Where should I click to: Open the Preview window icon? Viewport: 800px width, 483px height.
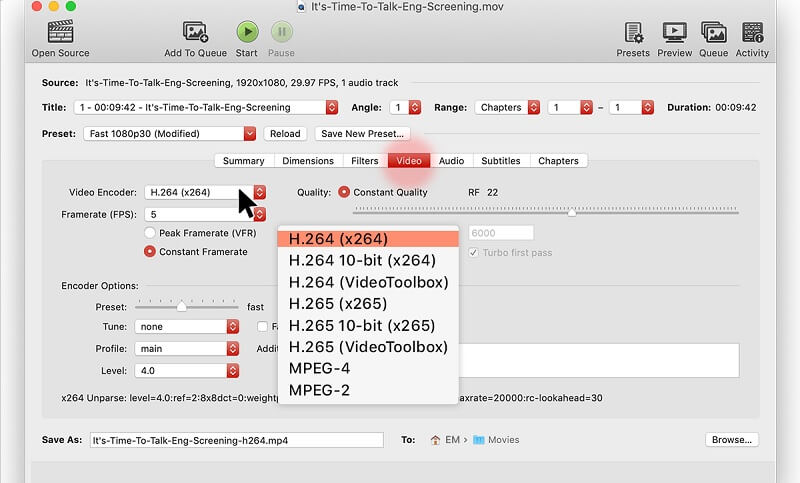click(x=675, y=32)
